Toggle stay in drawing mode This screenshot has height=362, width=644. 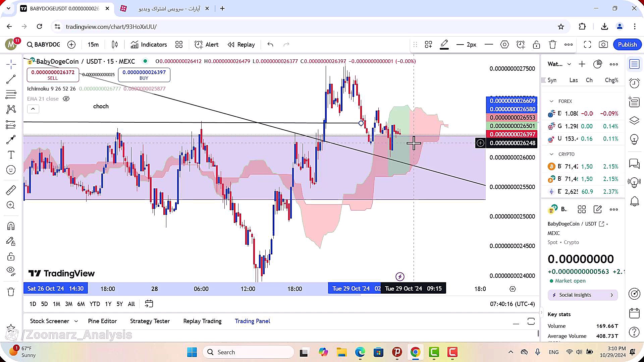(x=11, y=242)
